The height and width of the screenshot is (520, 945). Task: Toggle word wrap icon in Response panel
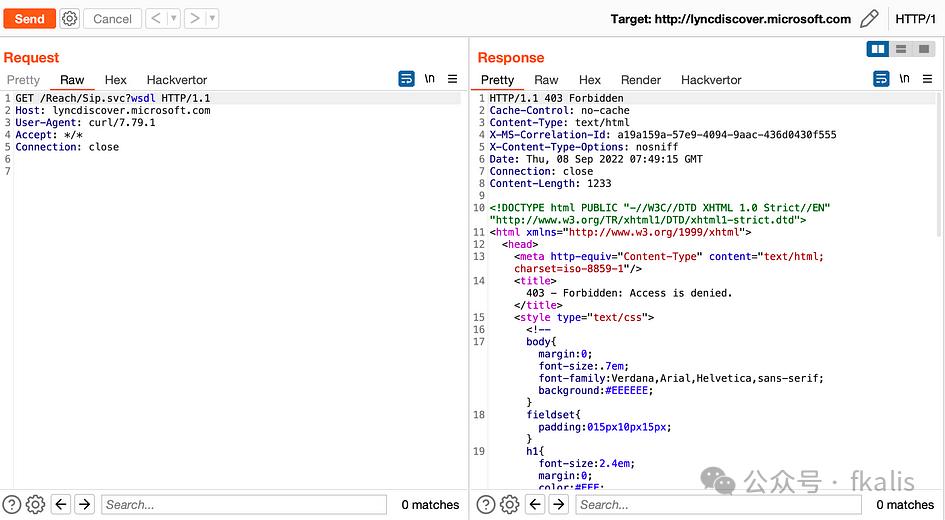[x=881, y=78]
